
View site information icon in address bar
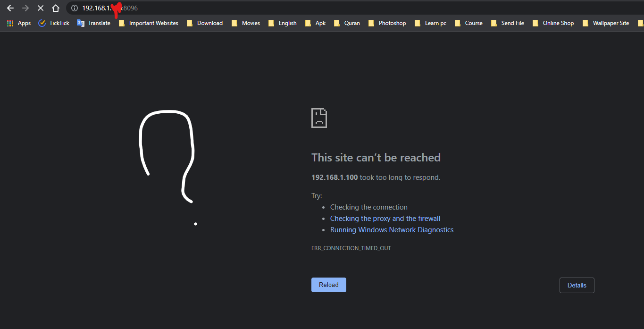click(74, 8)
